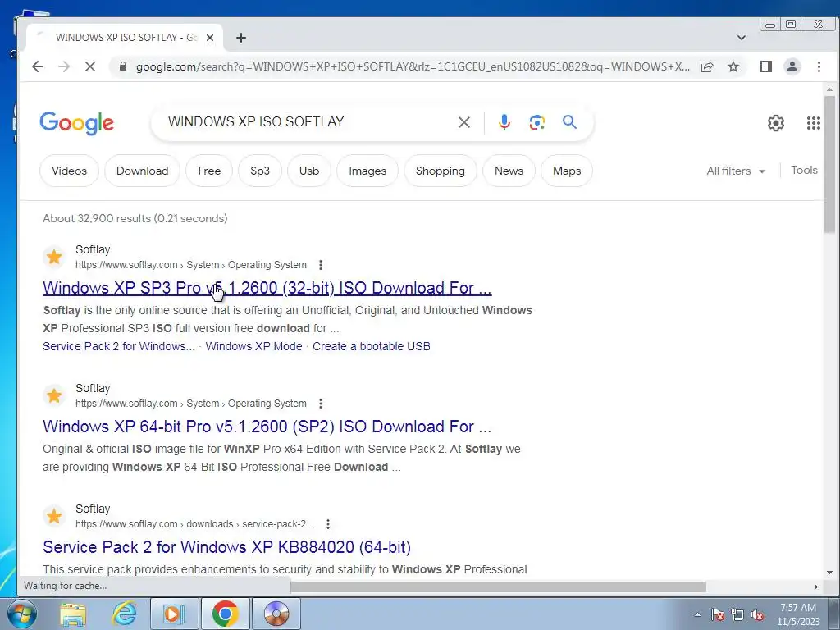The image size is (840, 630).
Task: Click scrollbar down arrow
Action: coord(830,572)
